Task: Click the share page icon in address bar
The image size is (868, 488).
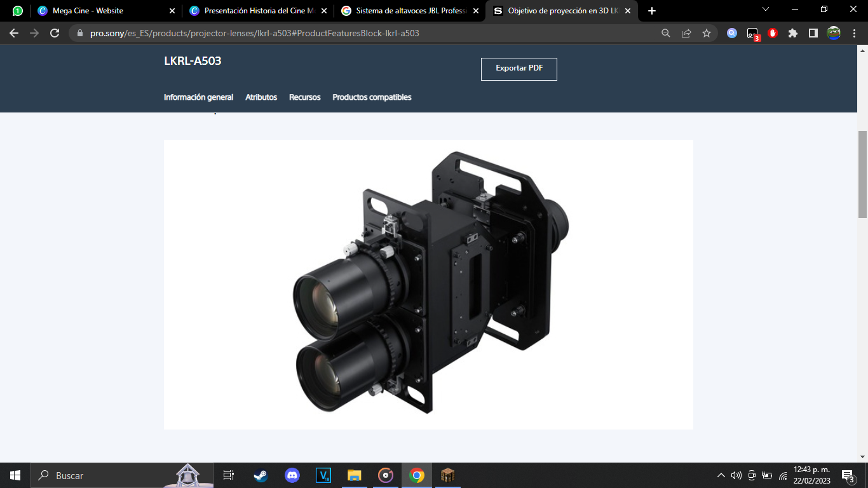Action: pos(686,33)
